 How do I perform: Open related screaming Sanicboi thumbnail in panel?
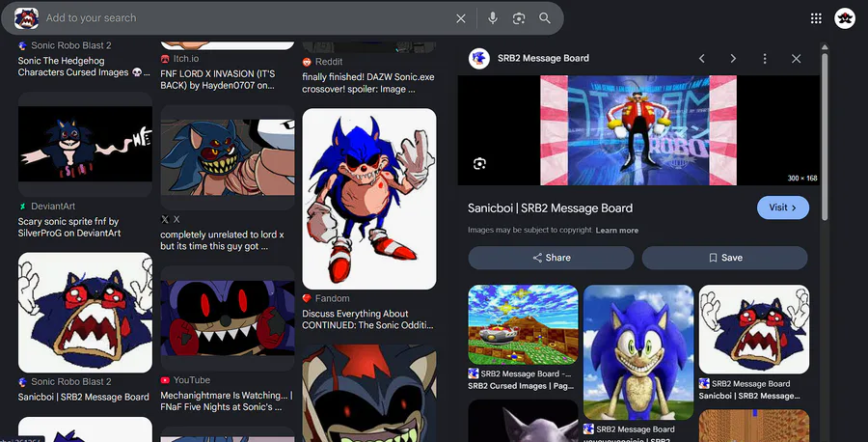(x=754, y=329)
